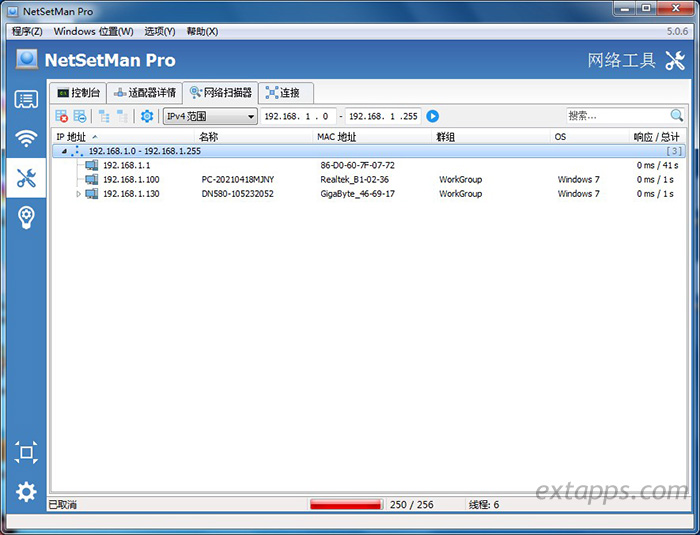Screen dimensions: 700x535
Task: Click the wrench icon beside 网络工具 header
Action: [675, 60]
